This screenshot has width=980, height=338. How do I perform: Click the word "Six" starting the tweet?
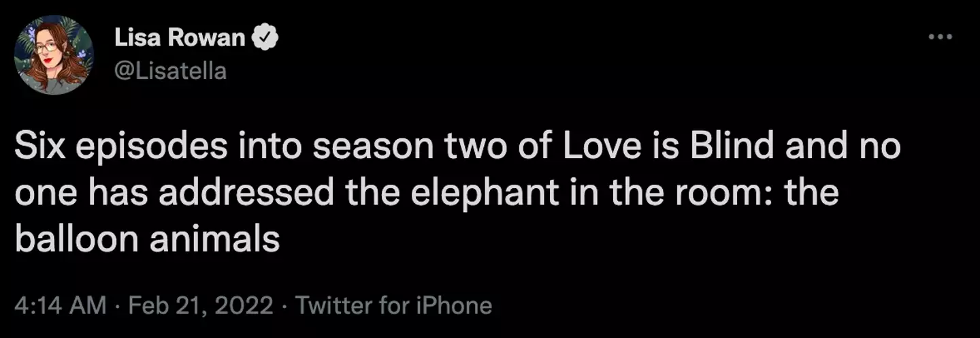point(39,148)
